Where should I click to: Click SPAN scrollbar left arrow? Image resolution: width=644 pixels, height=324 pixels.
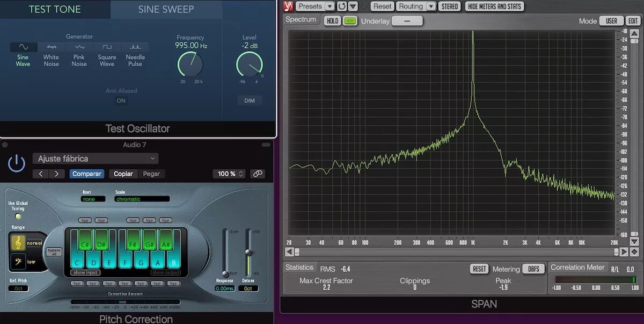point(289,251)
